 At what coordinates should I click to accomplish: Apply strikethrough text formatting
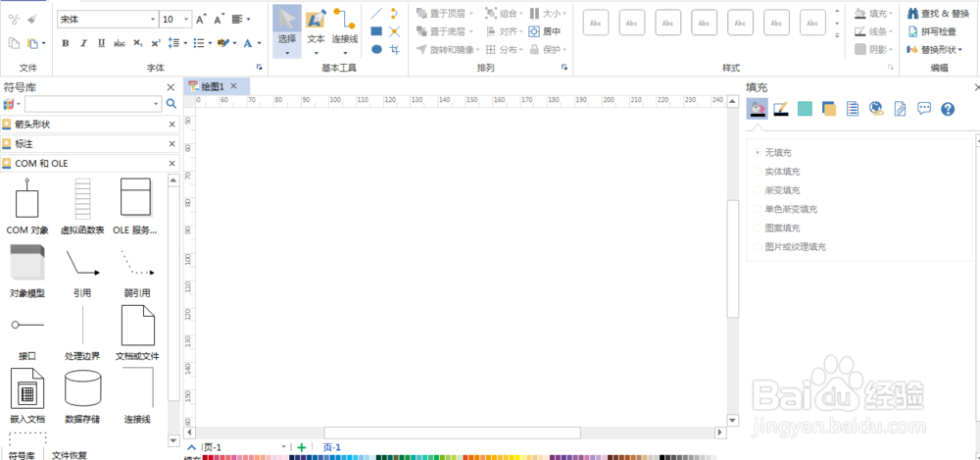click(120, 43)
